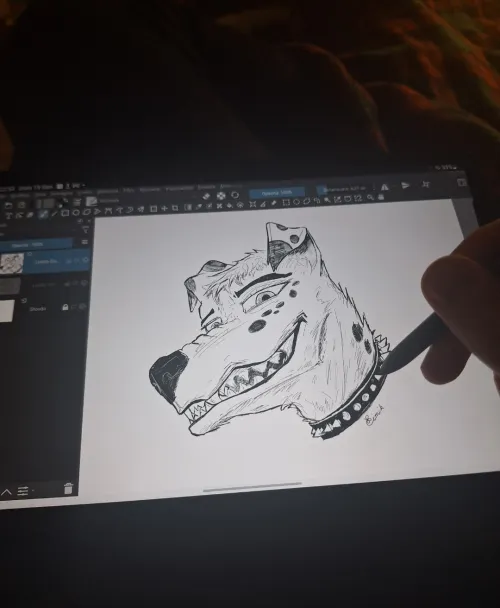Select the Magnetic Selection tool
This screenshot has height=608, width=500.
358,199
